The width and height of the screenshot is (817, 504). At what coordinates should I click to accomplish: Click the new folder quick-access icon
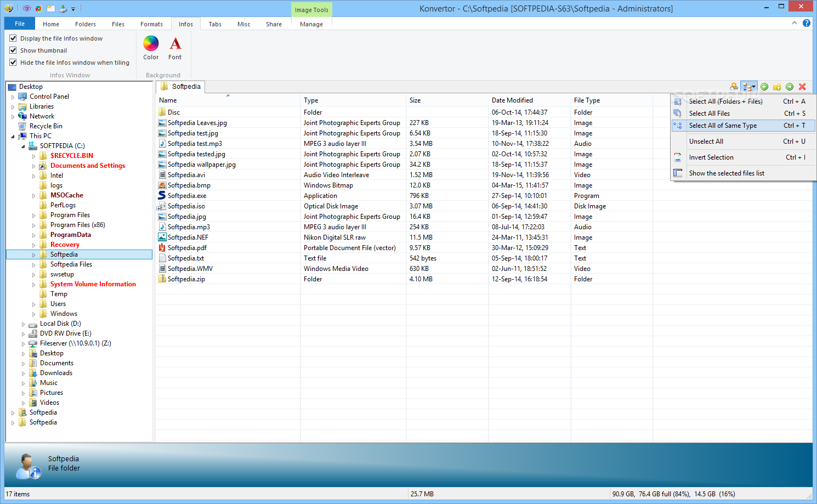tap(51, 8)
